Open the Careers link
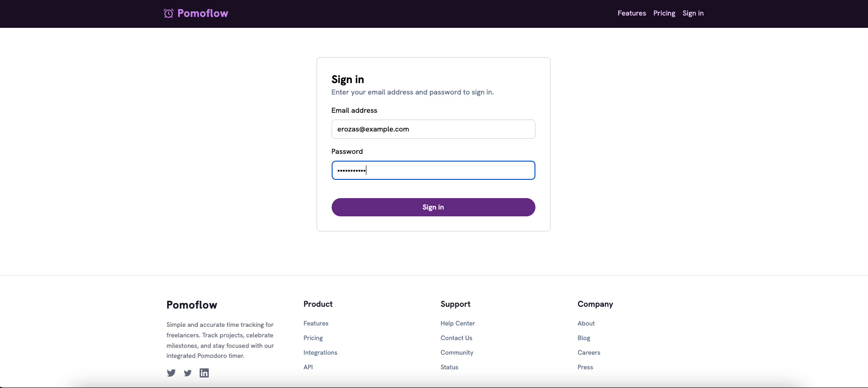868x388 pixels. pos(588,352)
